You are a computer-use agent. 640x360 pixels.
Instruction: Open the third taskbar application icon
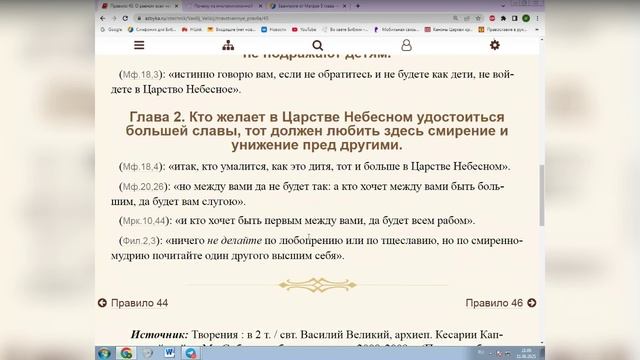tap(148, 353)
